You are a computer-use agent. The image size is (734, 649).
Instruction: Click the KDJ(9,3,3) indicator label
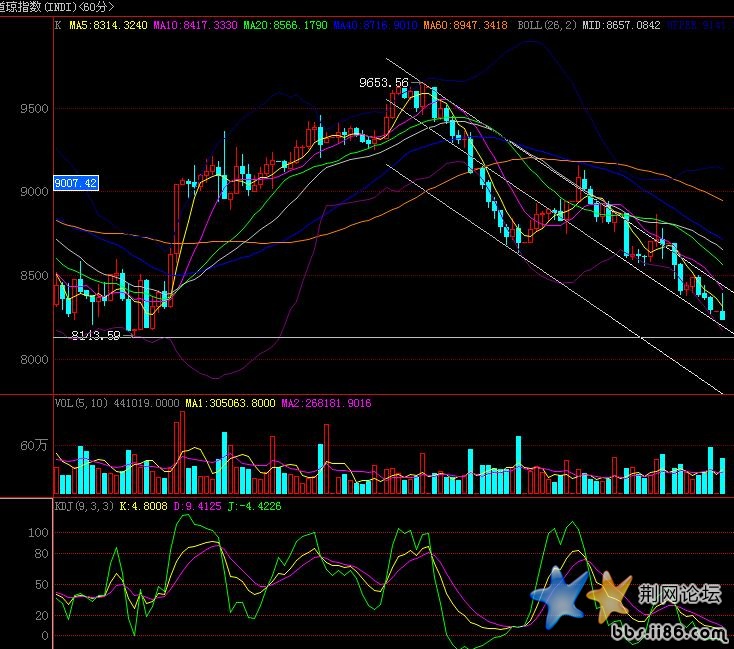(x=84, y=506)
